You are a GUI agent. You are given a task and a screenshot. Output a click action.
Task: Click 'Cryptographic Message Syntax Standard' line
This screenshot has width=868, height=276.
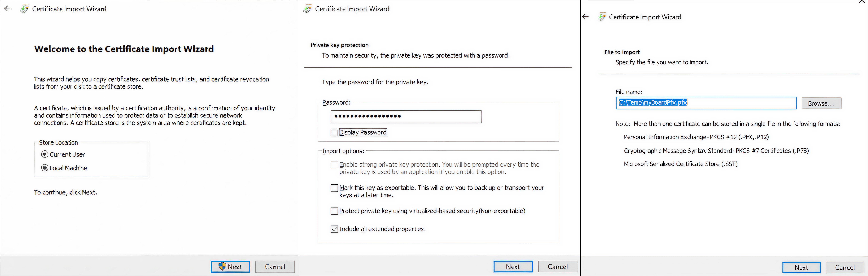click(x=716, y=150)
